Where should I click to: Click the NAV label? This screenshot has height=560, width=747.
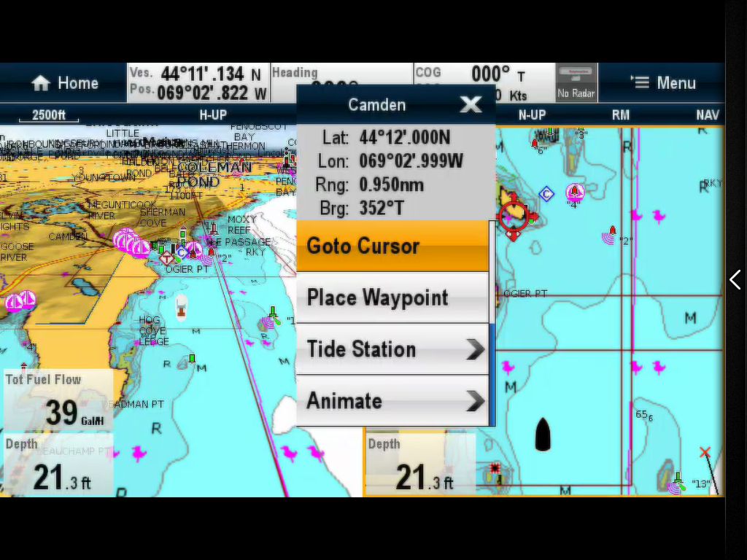tap(708, 115)
